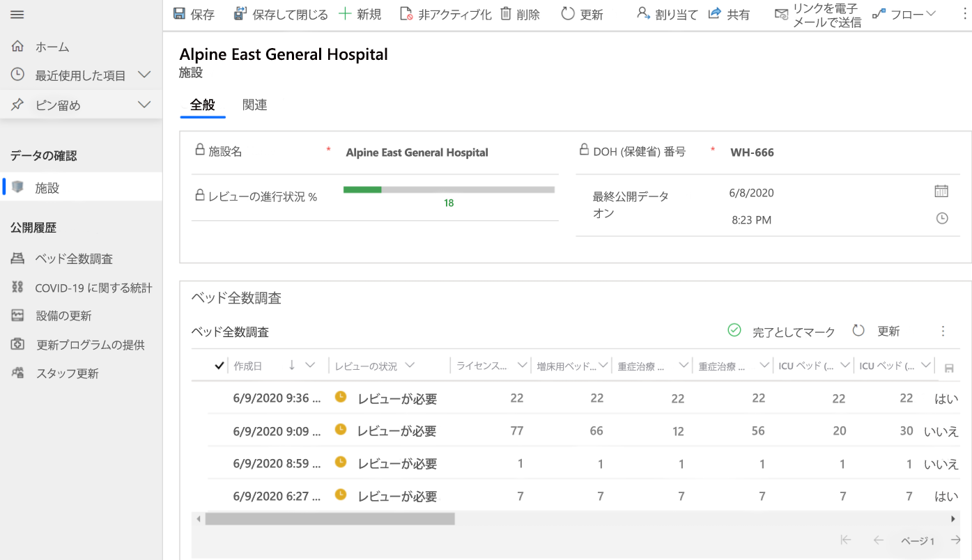Open the subgrid more-options menu
The width and height of the screenshot is (972, 560).
943,332
